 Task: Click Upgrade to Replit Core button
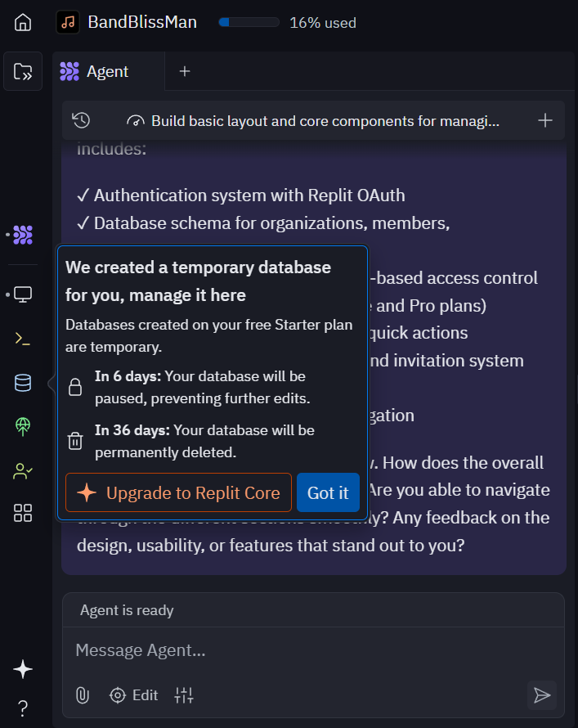tap(178, 492)
